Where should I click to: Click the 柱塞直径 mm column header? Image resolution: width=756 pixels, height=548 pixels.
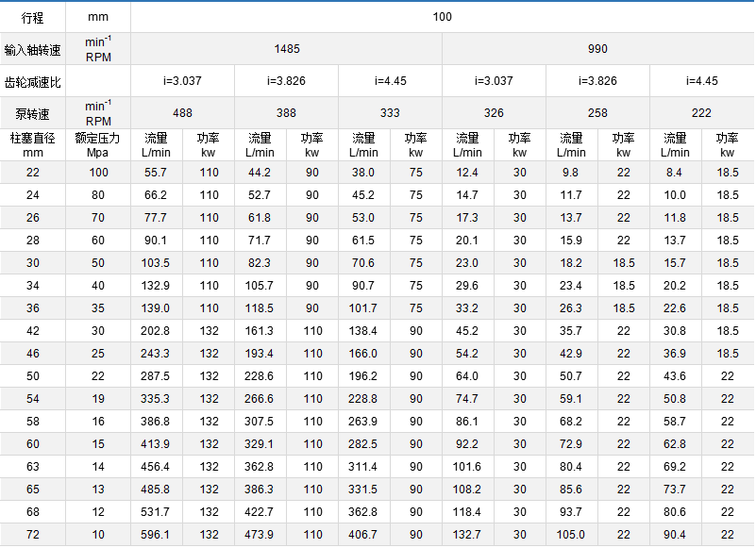(33, 144)
